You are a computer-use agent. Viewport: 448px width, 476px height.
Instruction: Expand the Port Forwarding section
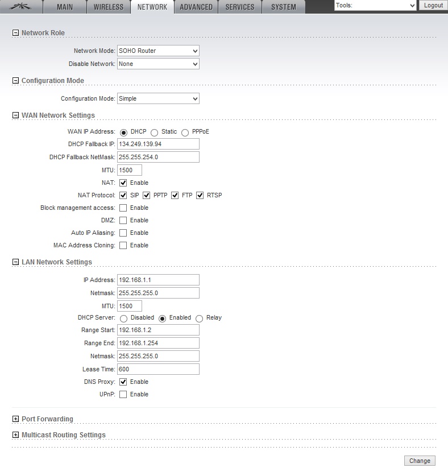(x=15, y=419)
